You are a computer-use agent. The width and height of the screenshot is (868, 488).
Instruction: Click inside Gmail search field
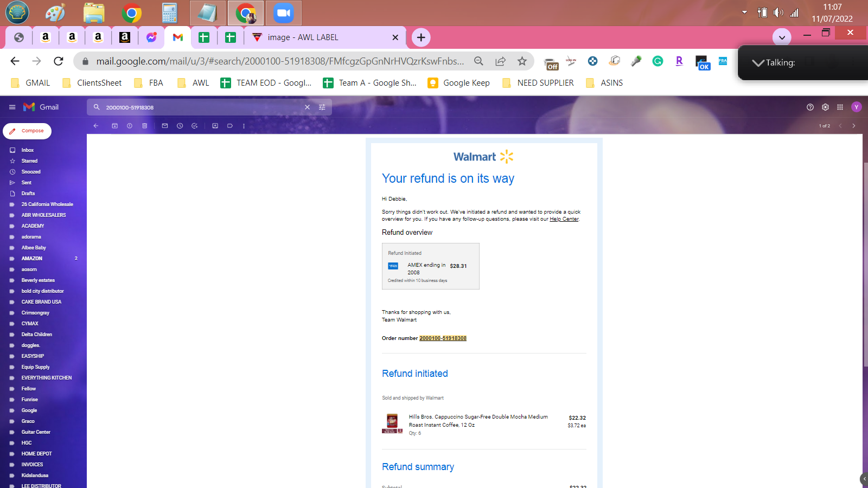coord(203,107)
